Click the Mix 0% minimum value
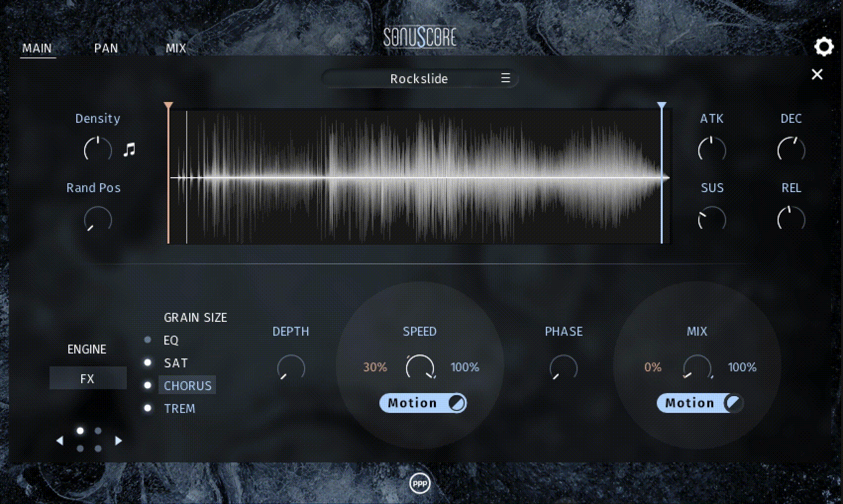Image resolution: width=843 pixels, height=504 pixels. pyautogui.click(x=652, y=367)
